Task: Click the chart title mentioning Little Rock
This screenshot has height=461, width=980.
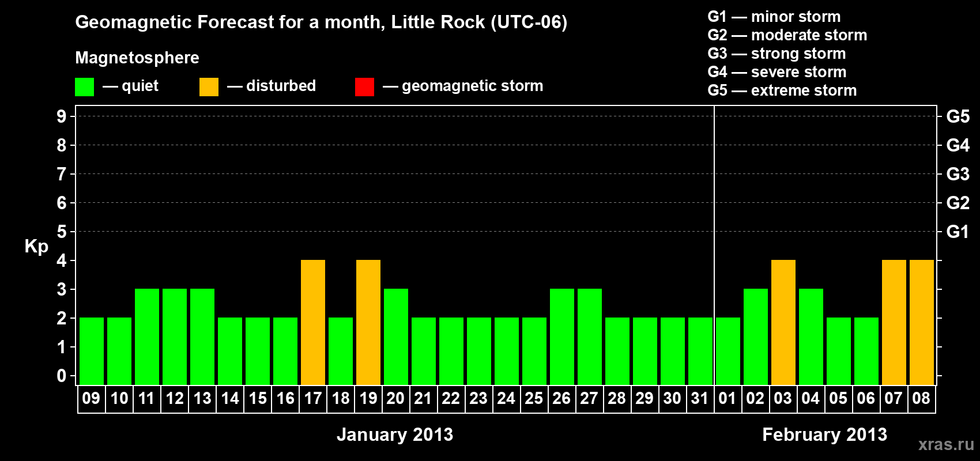Action: [321, 22]
